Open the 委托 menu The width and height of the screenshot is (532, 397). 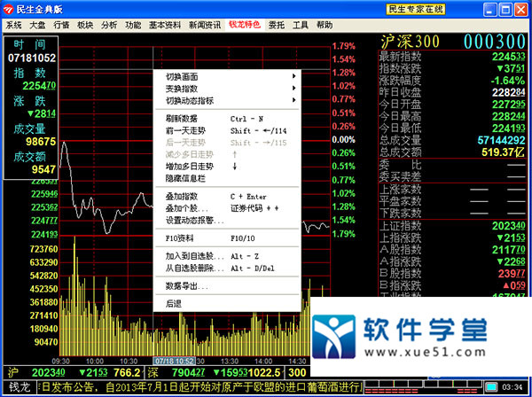point(277,25)
